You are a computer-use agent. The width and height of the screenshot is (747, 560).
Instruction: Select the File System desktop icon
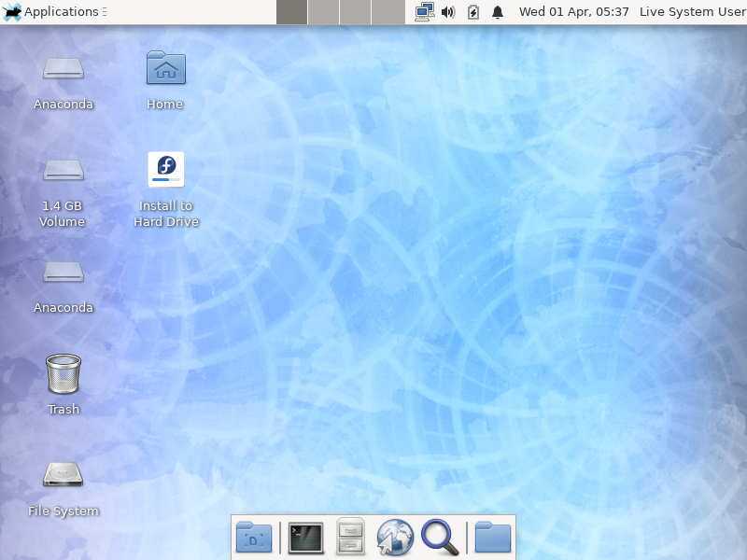tap(63, 475)
